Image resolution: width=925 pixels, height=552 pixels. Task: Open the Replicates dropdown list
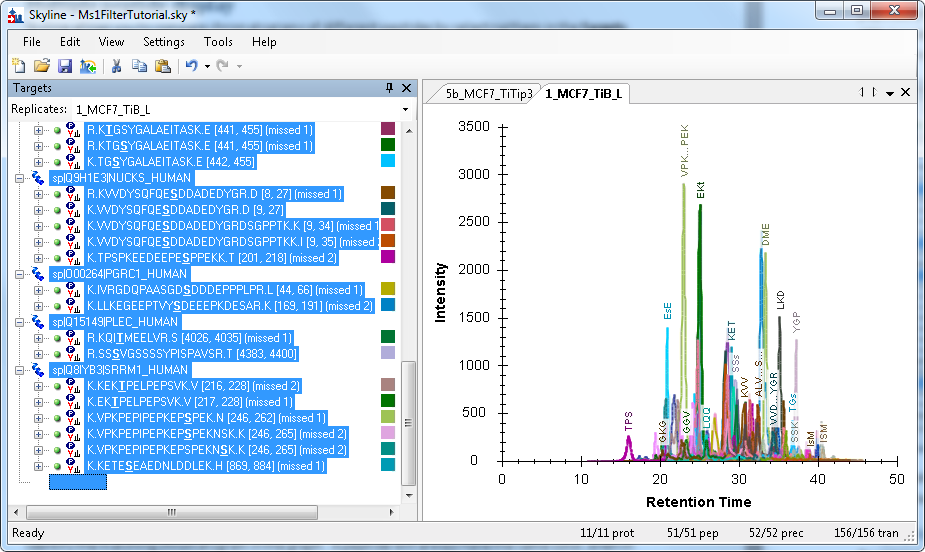coord(405,109)
